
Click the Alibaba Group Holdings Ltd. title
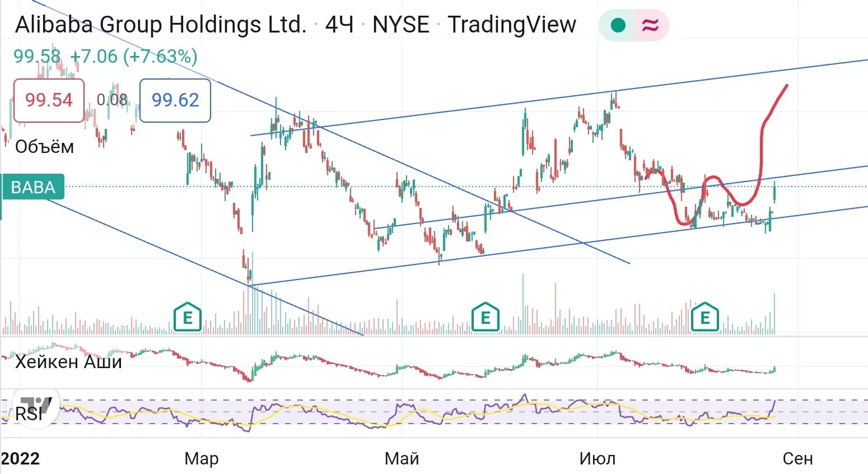(x=161, y=25)
